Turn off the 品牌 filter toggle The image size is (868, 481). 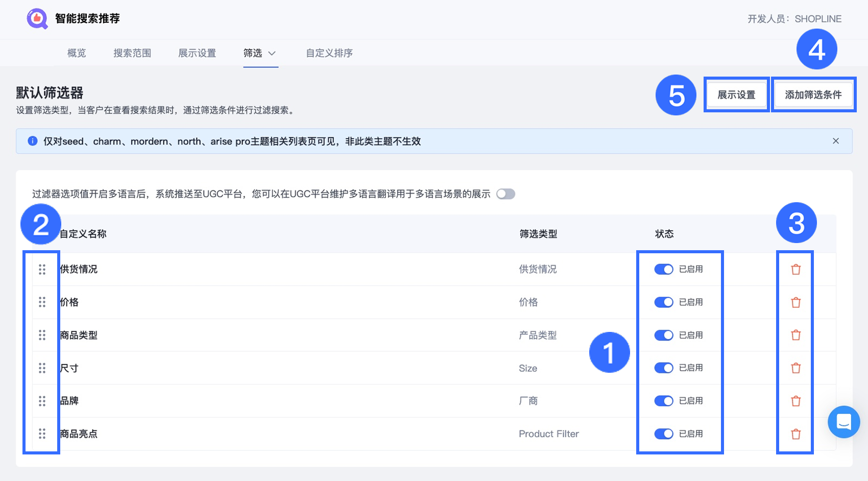664,401
